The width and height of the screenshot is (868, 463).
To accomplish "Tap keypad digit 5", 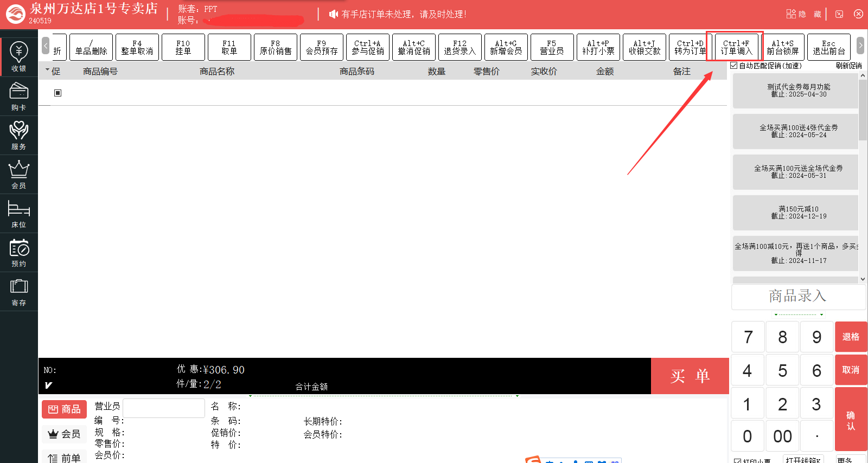I will click(x=782, y=370).
